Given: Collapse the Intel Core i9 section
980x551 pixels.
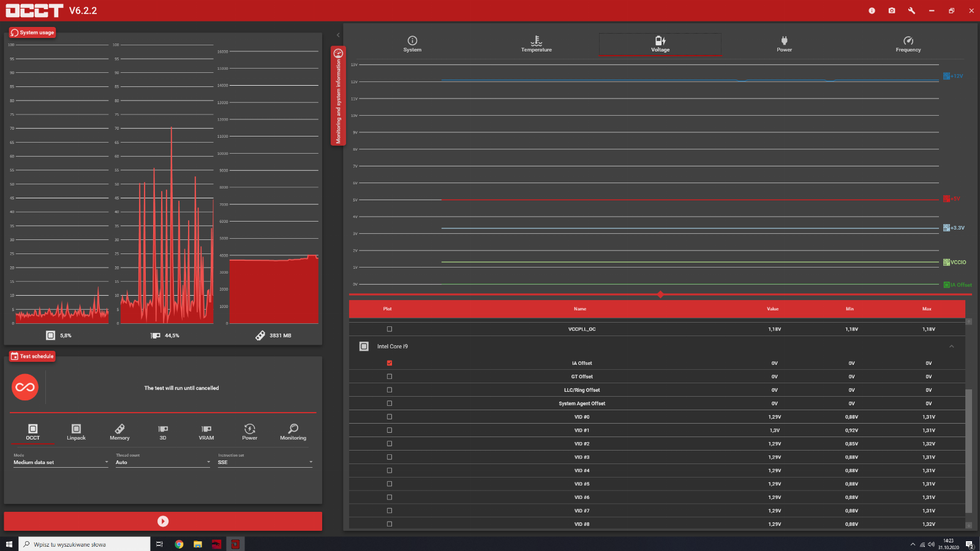Looking at the screenshot, I should click(951, 347).
